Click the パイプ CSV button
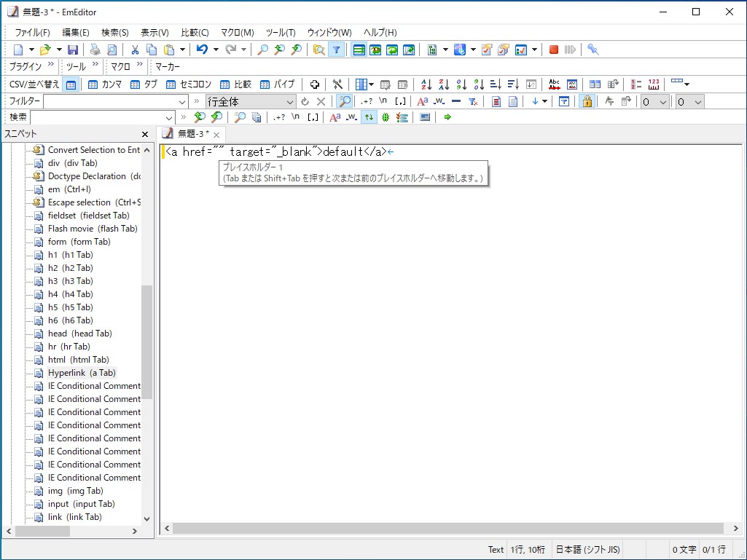Screen dimensions: 747x560 pos(277,84)
